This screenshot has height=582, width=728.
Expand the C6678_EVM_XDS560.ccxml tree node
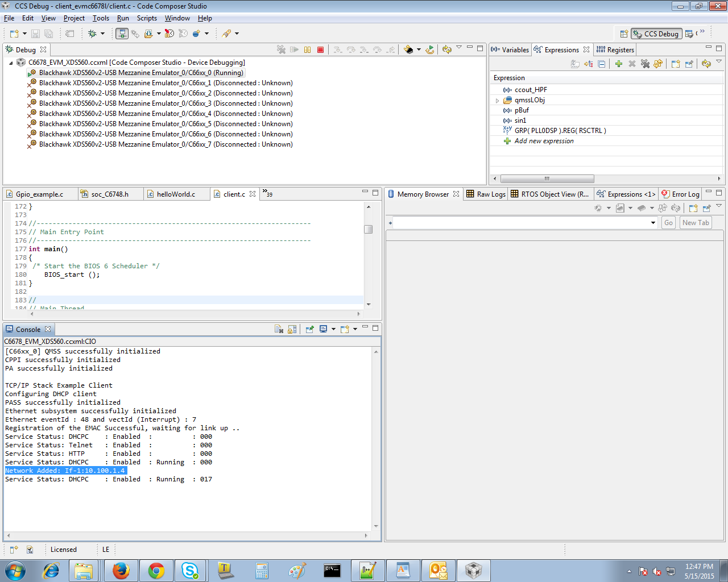(11, 63)
